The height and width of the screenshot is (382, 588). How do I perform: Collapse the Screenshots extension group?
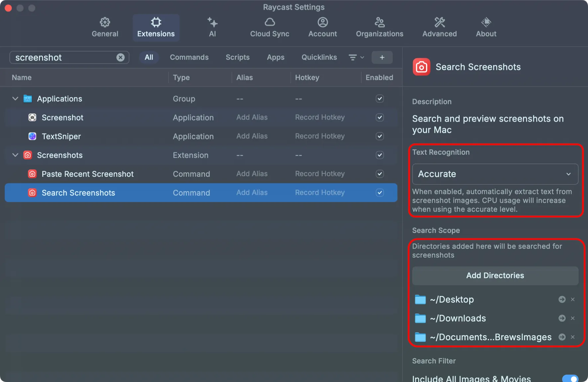pyautogui.click(x=15, y=155)
